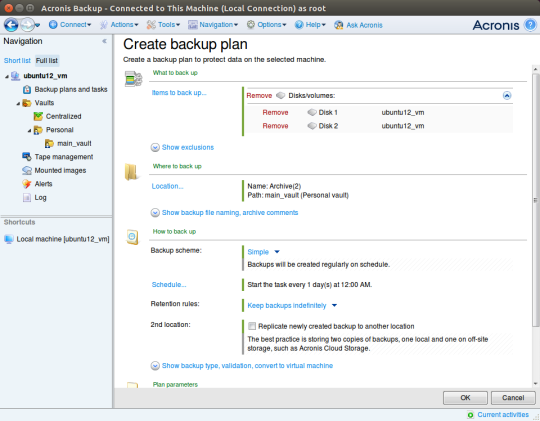
Task: Switch to the Short list tab
Action: [x=17, y=61]
